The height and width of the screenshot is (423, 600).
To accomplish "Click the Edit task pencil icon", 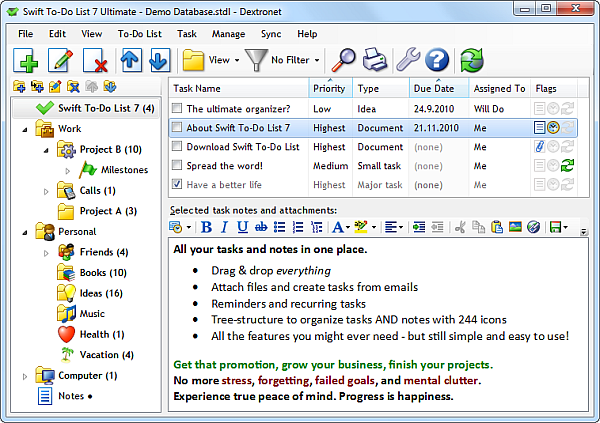I will pos(60,60).
